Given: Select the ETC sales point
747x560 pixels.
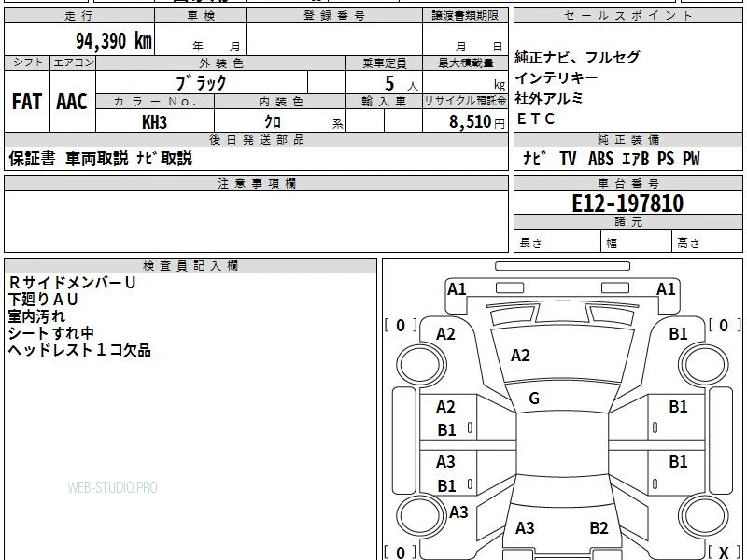Looking at the screenshot, I should 535,119.
